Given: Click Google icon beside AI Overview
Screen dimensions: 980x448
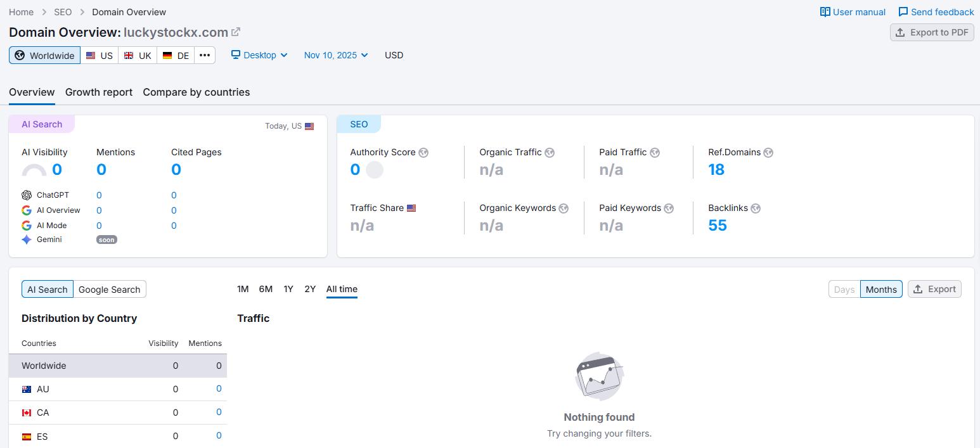Looking at the screenshot, I should (27, 210).
